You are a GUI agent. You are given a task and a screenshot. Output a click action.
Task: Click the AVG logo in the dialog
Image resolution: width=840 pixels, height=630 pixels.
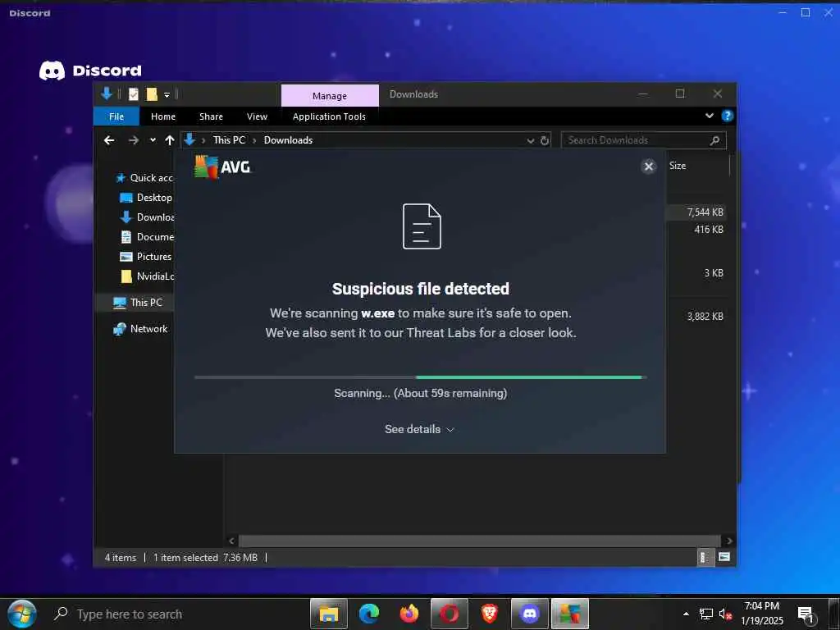(222, 167)
